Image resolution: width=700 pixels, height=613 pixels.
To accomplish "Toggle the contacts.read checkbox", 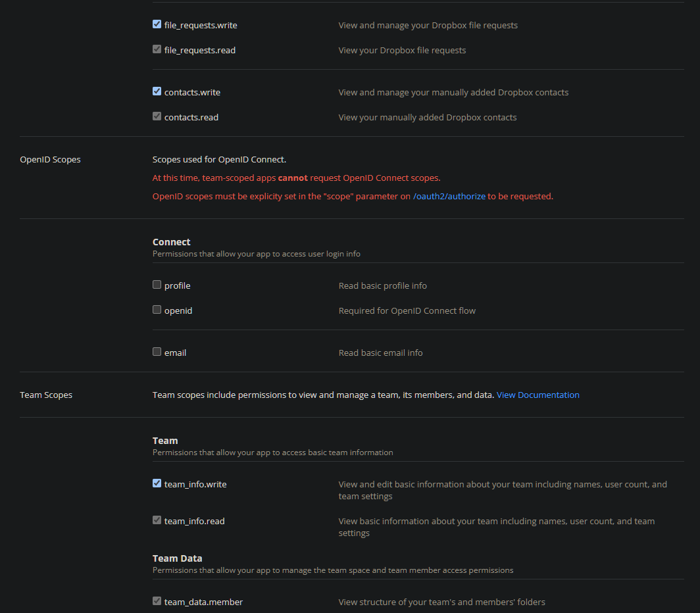I will (x=157, y=116).
